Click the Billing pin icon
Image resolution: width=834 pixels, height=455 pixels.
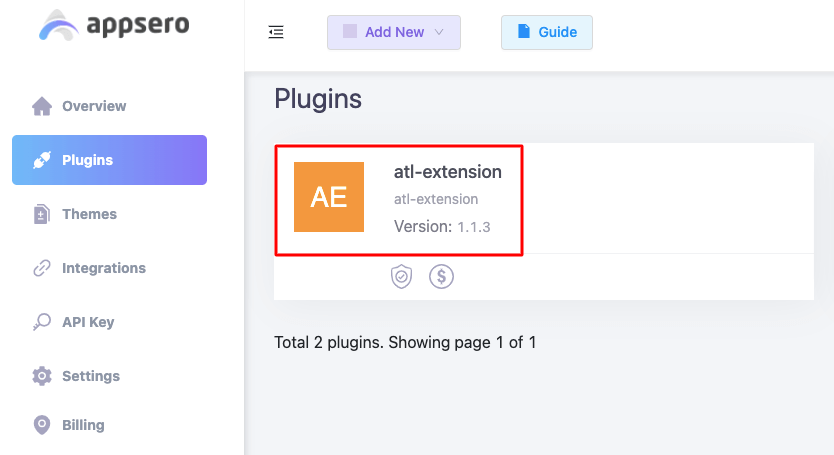[x=41, y=425]
